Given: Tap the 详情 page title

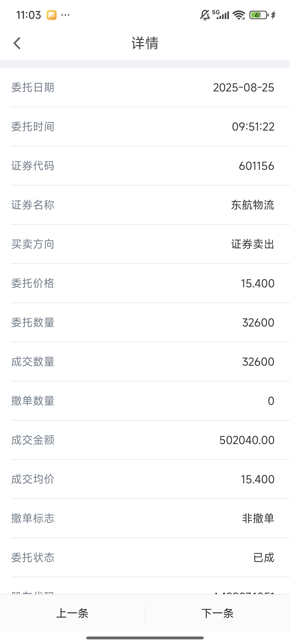Looking at the screenshot, I should (145, 43).
